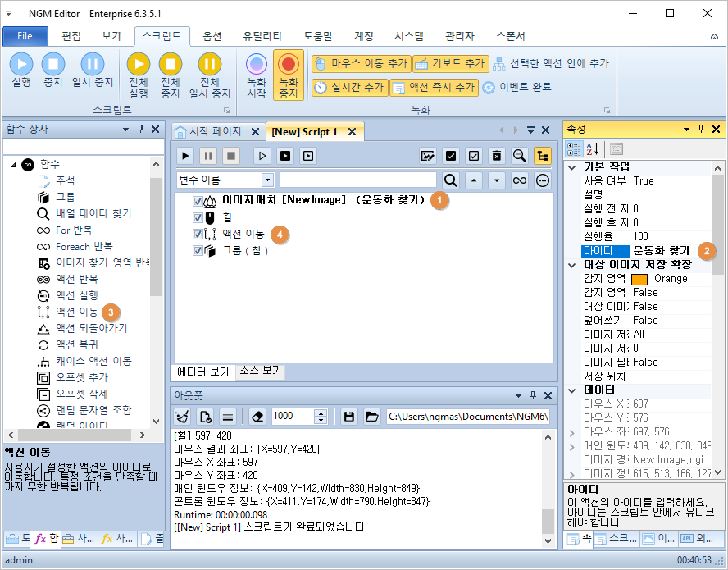Click the 전체 실행 yellow play icon
The width and height of the screenshot is (728, 570).
[139, 64]
